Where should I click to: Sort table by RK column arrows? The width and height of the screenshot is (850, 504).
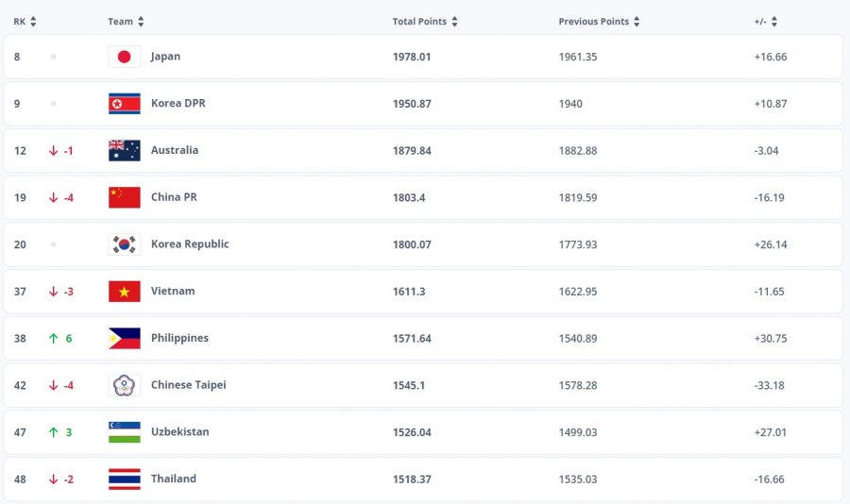click(32, 22)
